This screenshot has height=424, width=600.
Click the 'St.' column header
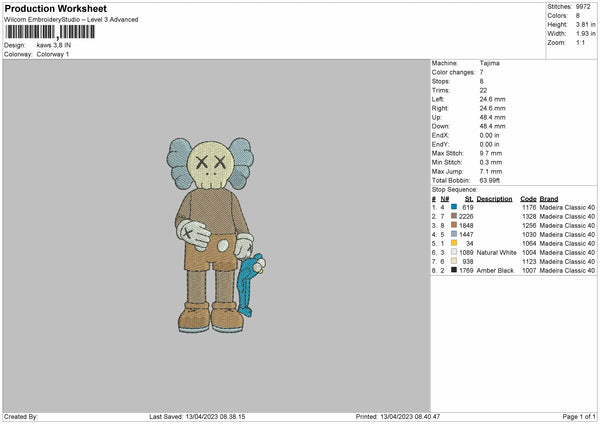point(469,199)
